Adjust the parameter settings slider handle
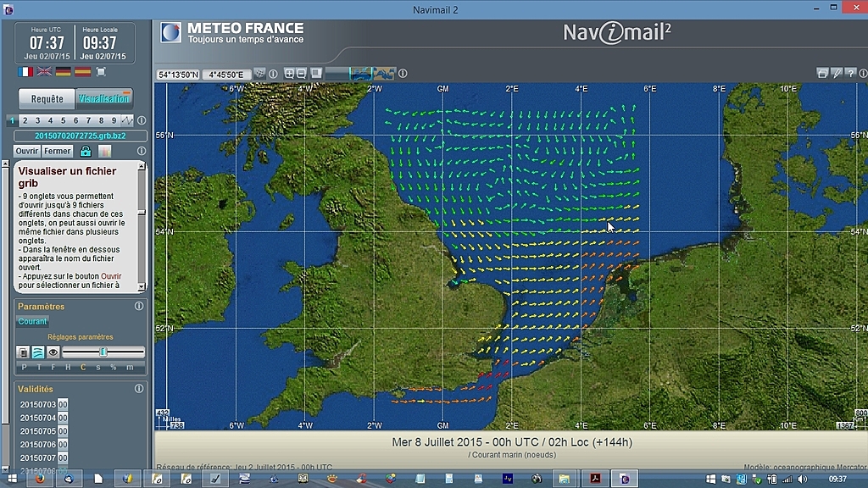Viewport: 868px width, 488px height. point(103,352)
